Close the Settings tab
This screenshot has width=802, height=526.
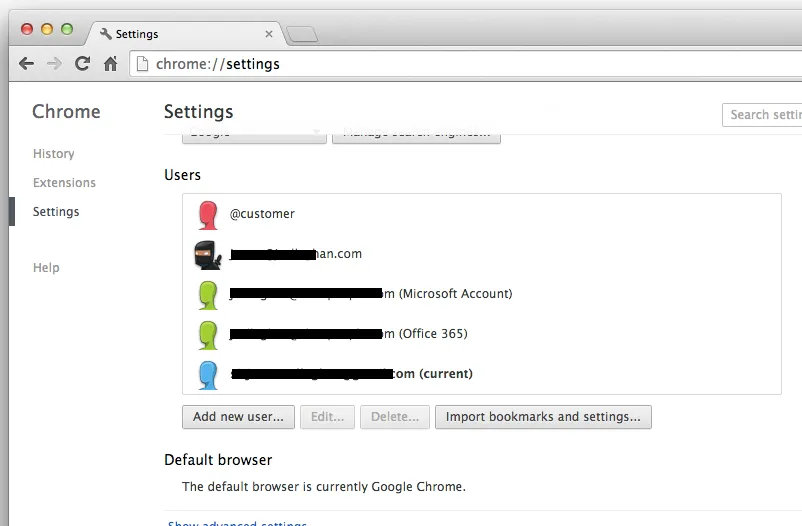(x=269, y=34)
